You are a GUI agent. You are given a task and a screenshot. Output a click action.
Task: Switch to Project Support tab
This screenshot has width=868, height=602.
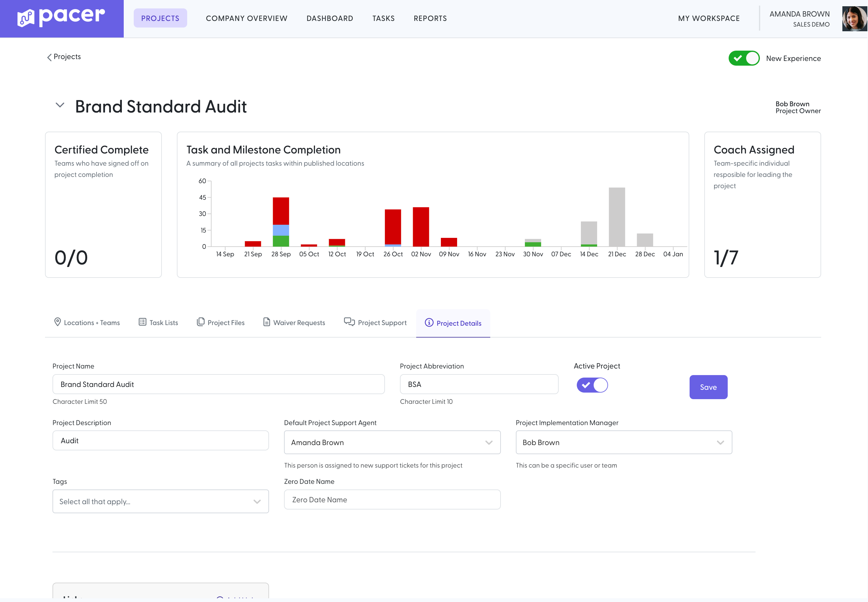point(375,323)
